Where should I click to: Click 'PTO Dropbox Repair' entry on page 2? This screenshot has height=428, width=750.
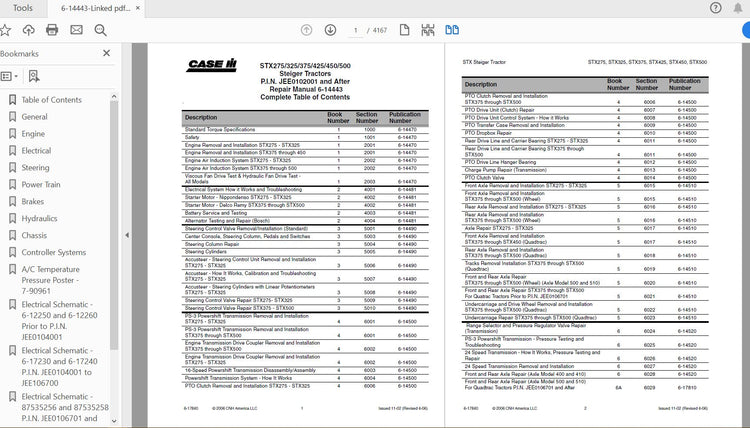point(488,133)
